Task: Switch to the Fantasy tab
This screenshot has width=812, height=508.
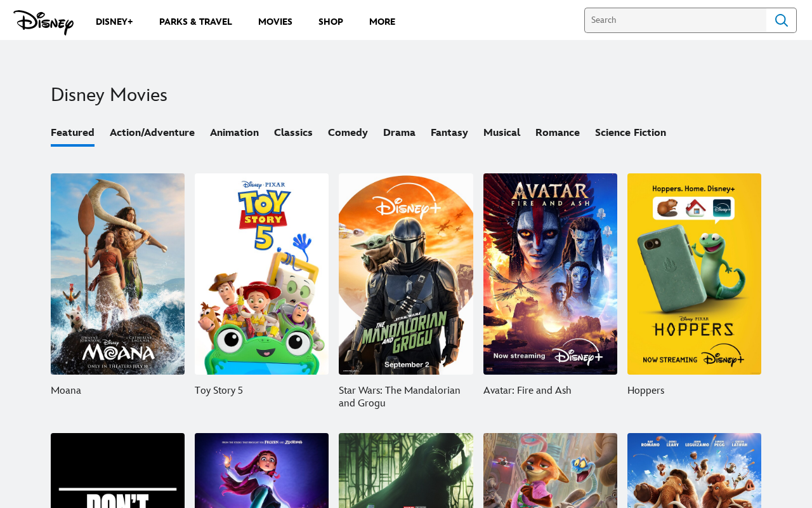Action: pyautogui.click(x=449, y=133)
